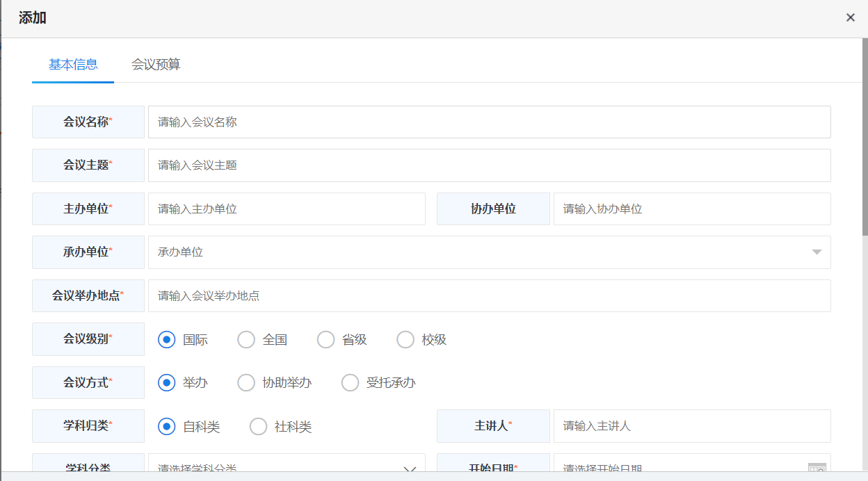Click the vertical scrollbar on the right
This screenshot has height=481, width=868.
pyautogui.click(x=865, y=139)
